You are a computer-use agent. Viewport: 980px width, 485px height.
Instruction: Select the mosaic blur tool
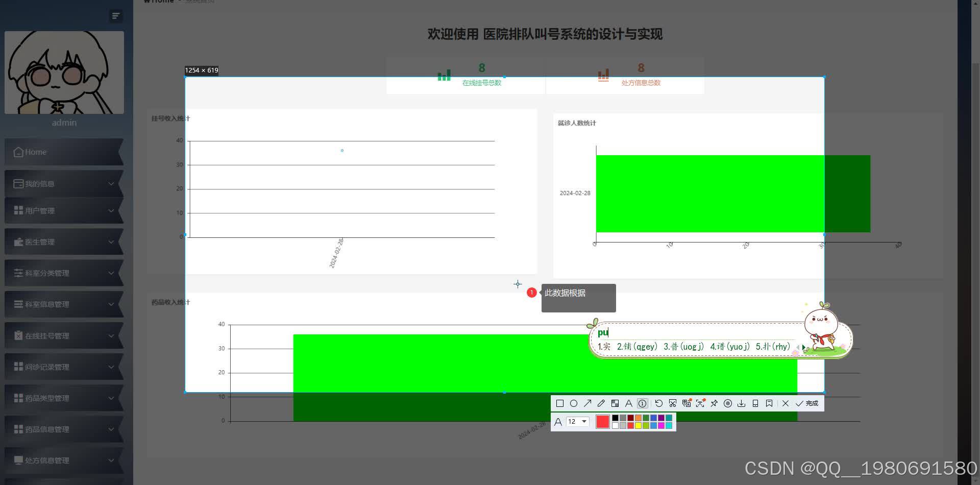(615, 403)
